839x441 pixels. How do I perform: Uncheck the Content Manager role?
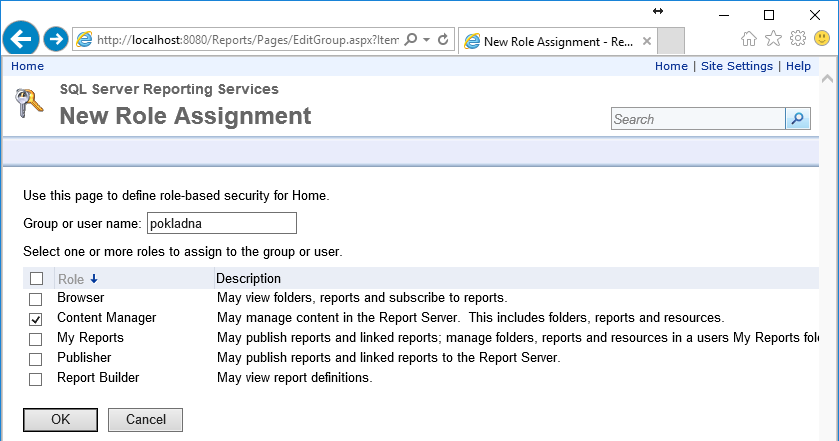click(36, 319)
